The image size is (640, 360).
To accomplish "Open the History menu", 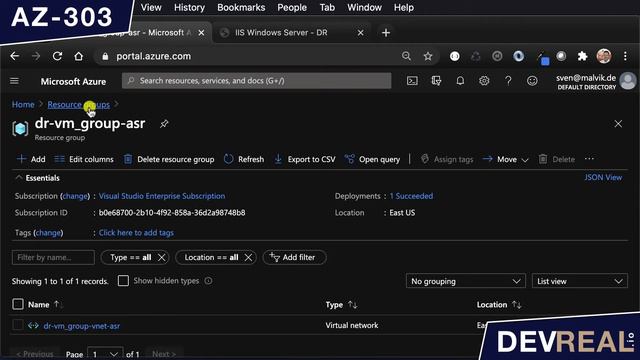I will click(189, 7).
